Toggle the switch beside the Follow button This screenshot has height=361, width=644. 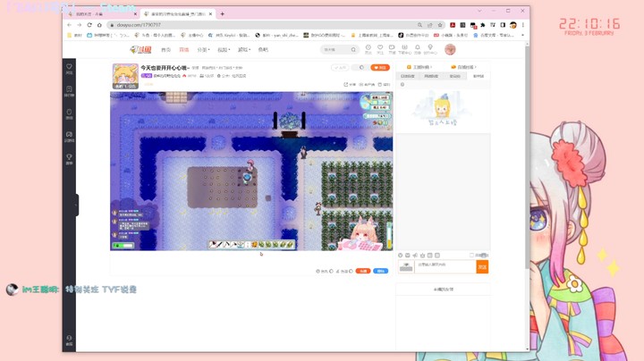[x=360, y=68]
